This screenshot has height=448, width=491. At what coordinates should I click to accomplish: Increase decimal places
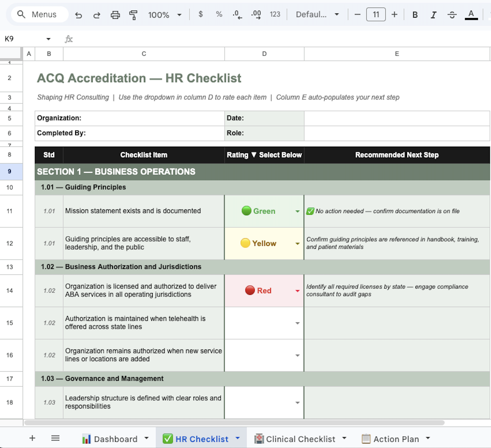(x=256, y=14)
